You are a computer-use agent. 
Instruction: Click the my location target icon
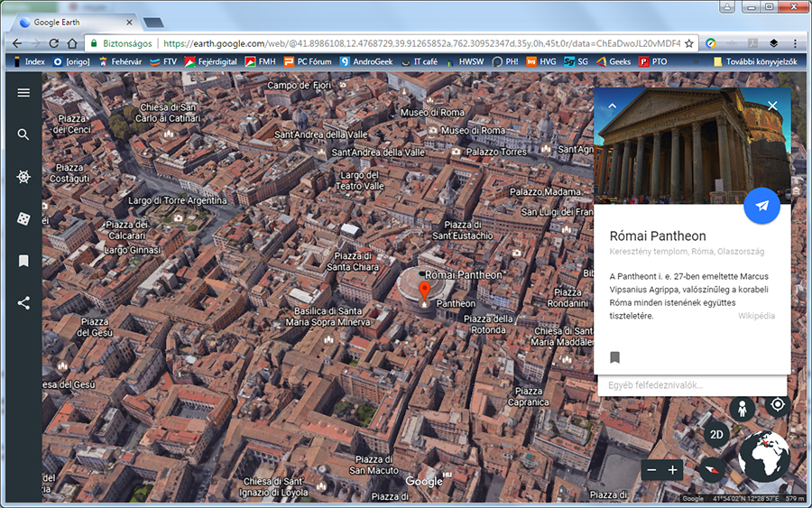pyautogui.click(x=778, y=404)
